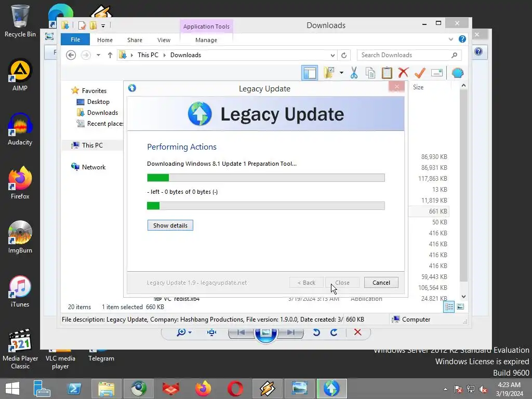Click the Rename toolbar icon
Viewport: 532px width, 399px height.
point(436,73)
